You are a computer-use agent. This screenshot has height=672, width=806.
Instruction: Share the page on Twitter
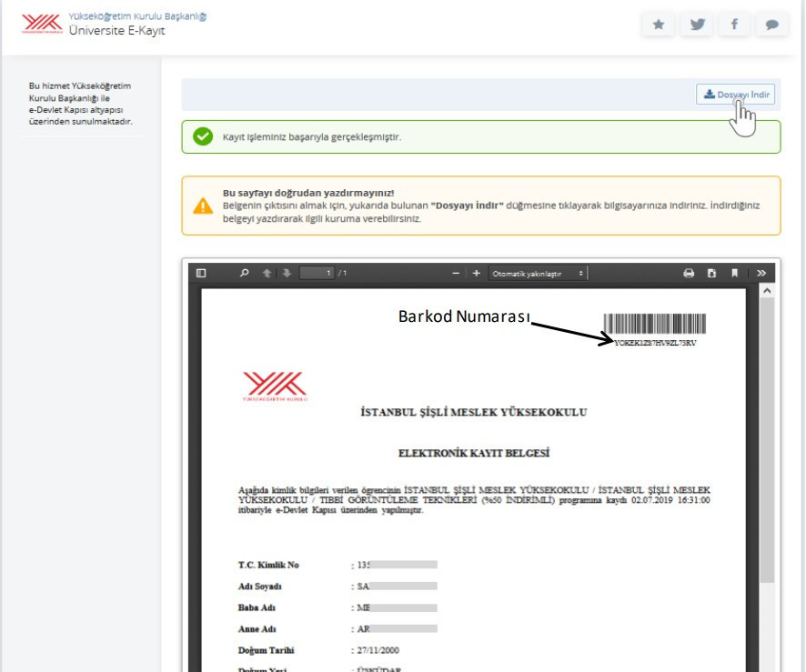pos(697,25)
